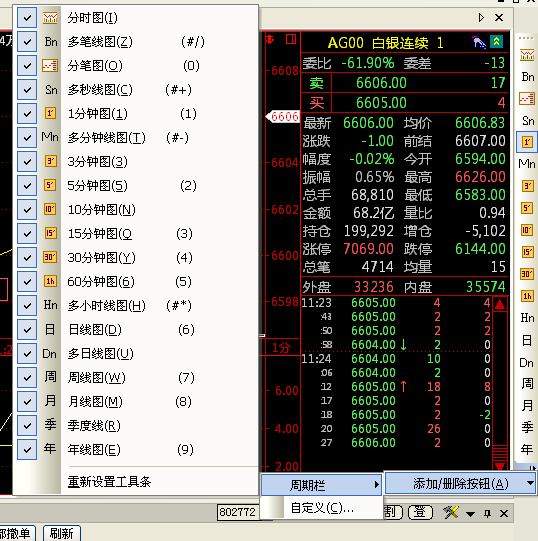Open the dropdown arrow beside tools icon

click(x=470, y=514)
